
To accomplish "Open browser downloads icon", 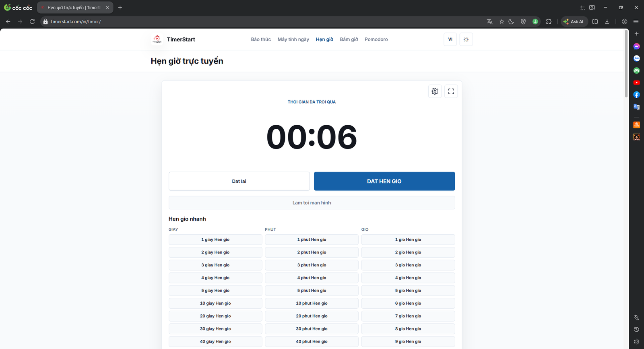I will click(x=607, y=22).
